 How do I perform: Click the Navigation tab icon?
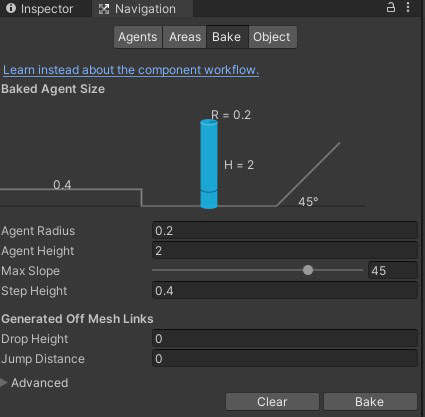[104, 9]
